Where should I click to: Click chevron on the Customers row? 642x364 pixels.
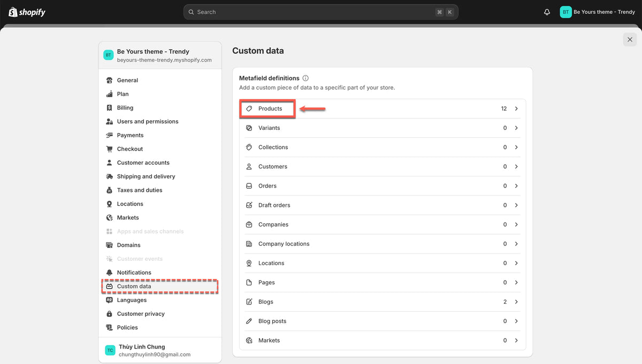[x=516, y=167]
